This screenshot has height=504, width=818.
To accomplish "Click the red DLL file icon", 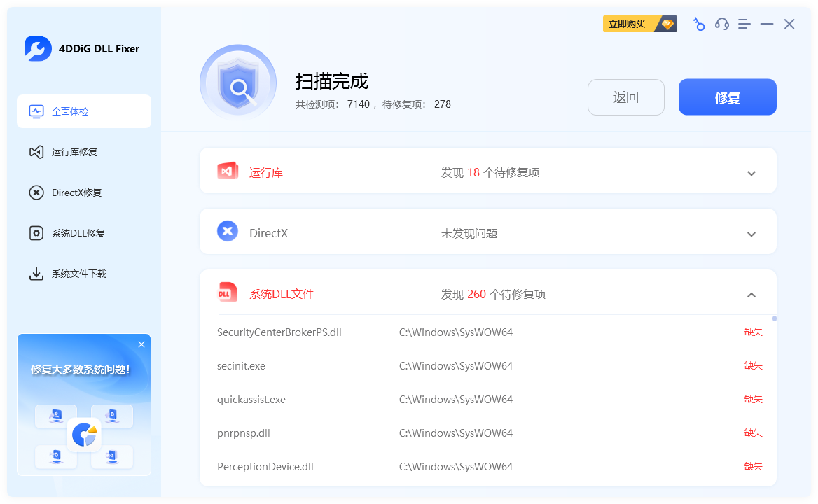I will pos(228,293).
